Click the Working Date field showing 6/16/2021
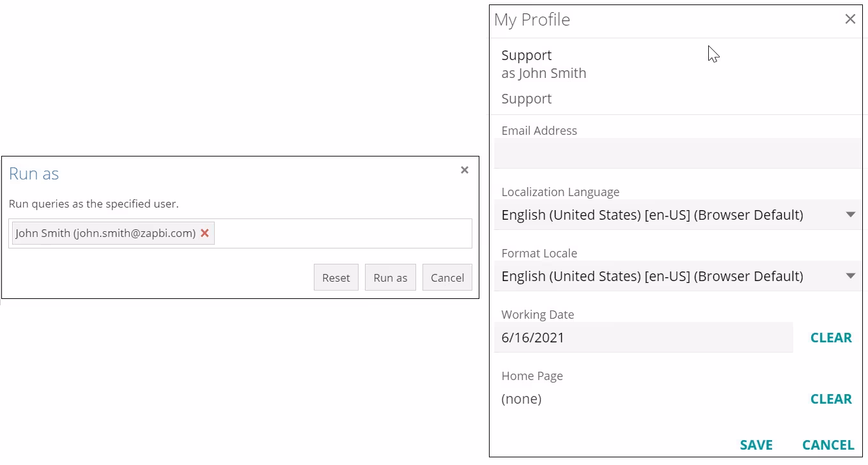The height and width of the screenshot is (465, 868). (x=642, y=338)
